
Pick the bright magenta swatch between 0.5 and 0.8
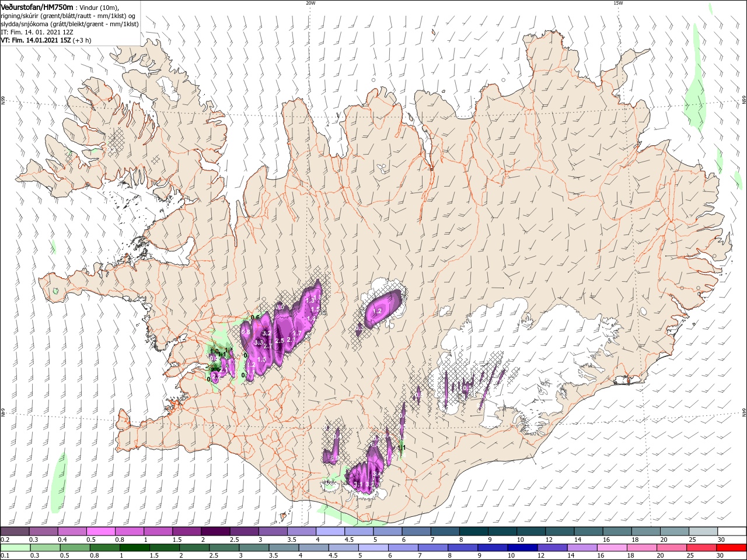pos(100,531)
